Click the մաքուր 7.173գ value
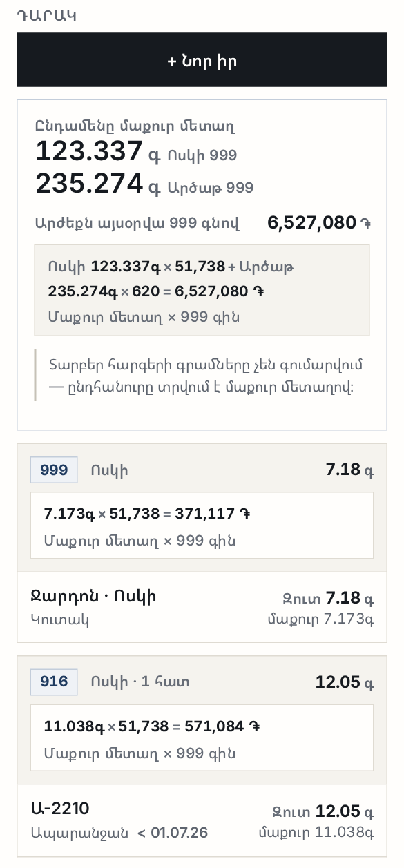The height and width of the screenshot is (868, 404). pos(320,619)
